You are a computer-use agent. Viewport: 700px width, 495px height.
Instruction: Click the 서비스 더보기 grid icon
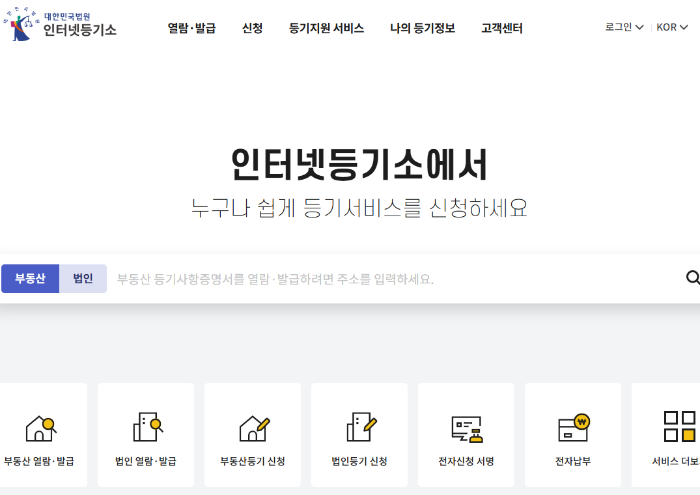coord(679,427)
